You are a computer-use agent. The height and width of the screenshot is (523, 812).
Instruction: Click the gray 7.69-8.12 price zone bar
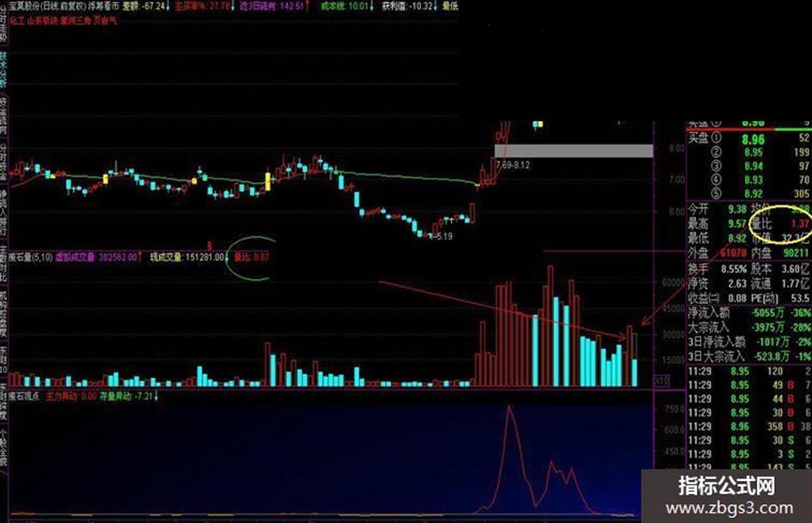click(574, 151)
